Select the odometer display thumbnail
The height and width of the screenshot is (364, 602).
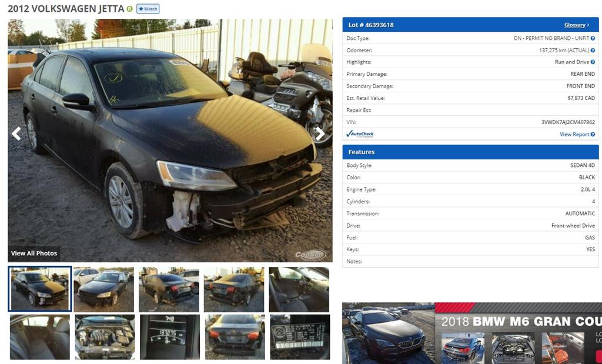click(x=170, y=337)
